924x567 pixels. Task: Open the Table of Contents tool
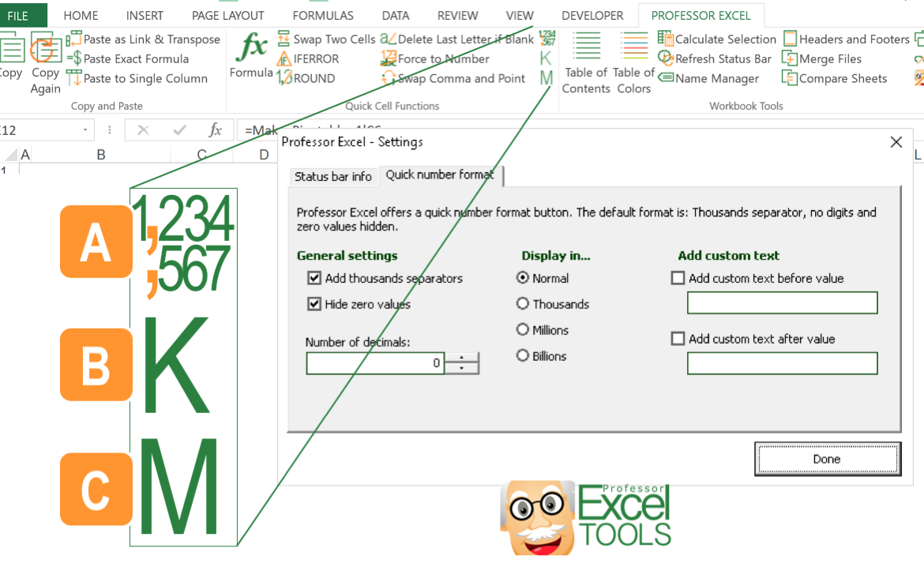pos(586,63)
